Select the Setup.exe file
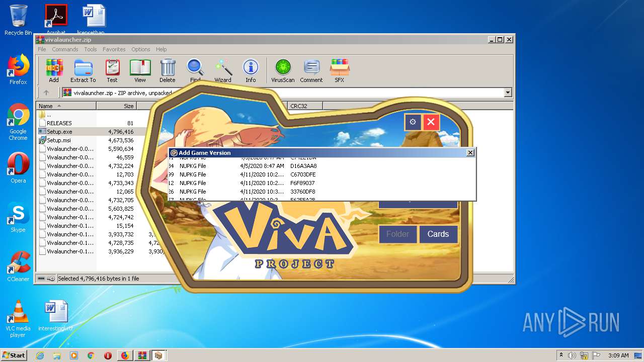Image resolution: width=644 pixels, height=362 pixels. coord(59,132)
